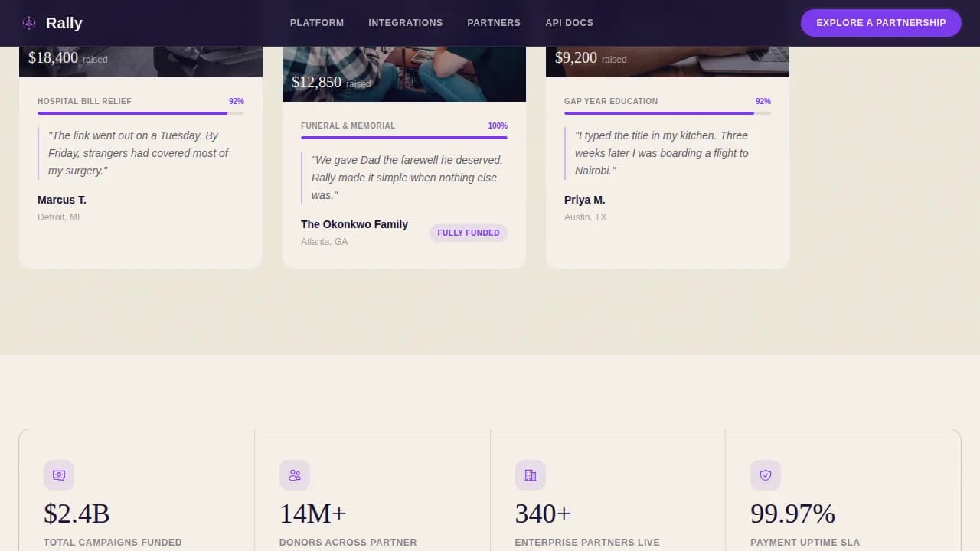Click the Detroit, MI location text

[x=58, y=217]
